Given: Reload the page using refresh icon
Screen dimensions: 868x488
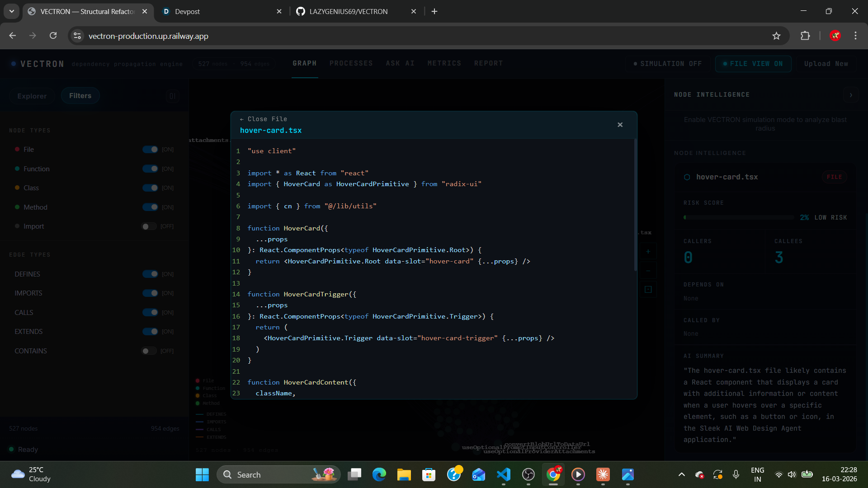Looking at the screenshot, I should 53,36.
